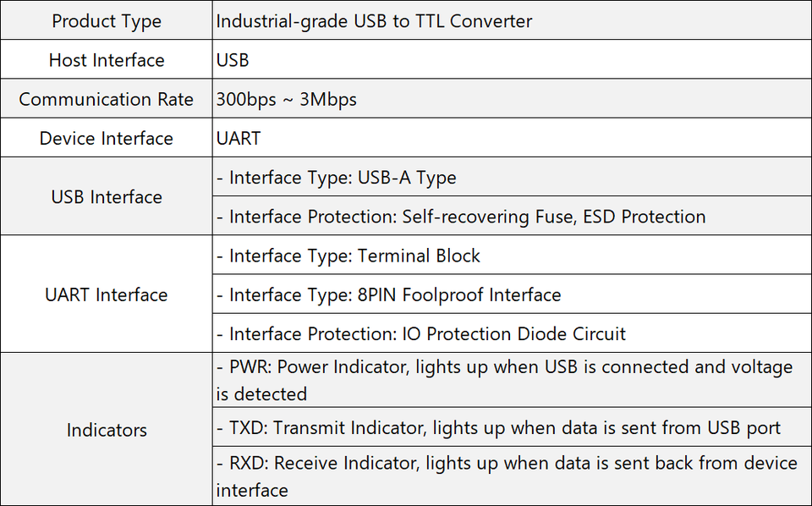
Task: Click the UART value cell
Action: tap(239, 138)
